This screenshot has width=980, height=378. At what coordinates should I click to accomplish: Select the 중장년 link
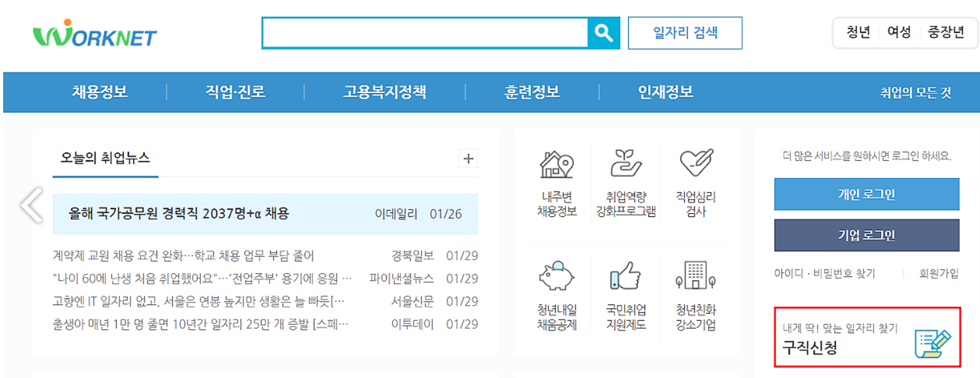[x=946, y=32]
